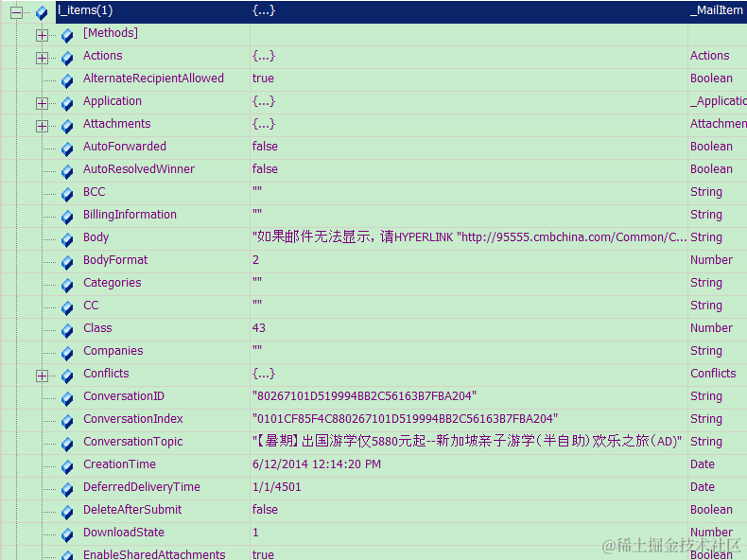Click the Class value 43
747x560 pixels.
pyautogui.click(x=259, y=328)
